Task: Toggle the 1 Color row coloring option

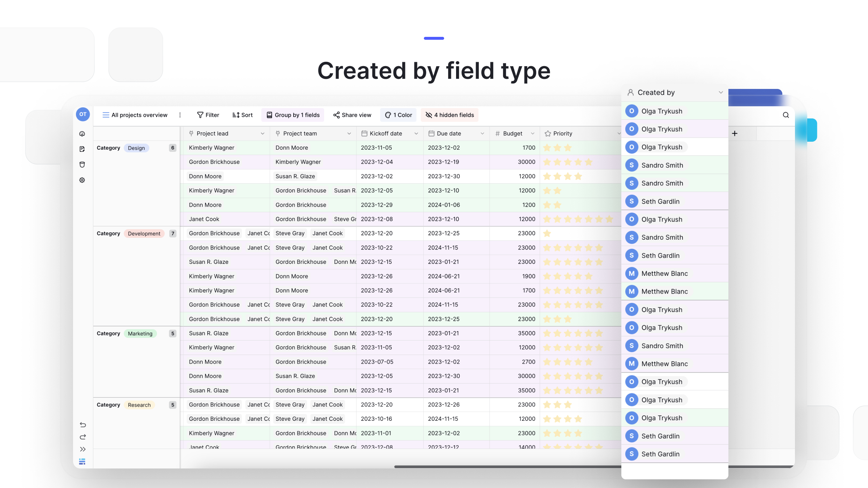Action: click(x=398, y=115)
